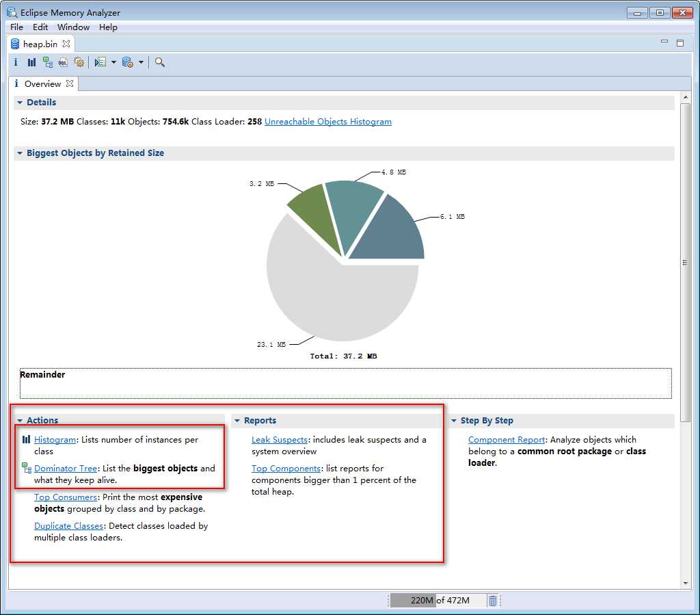
Task: Collapse Biggest Objects by Retained Size section
Action: (x=20, y=153)
